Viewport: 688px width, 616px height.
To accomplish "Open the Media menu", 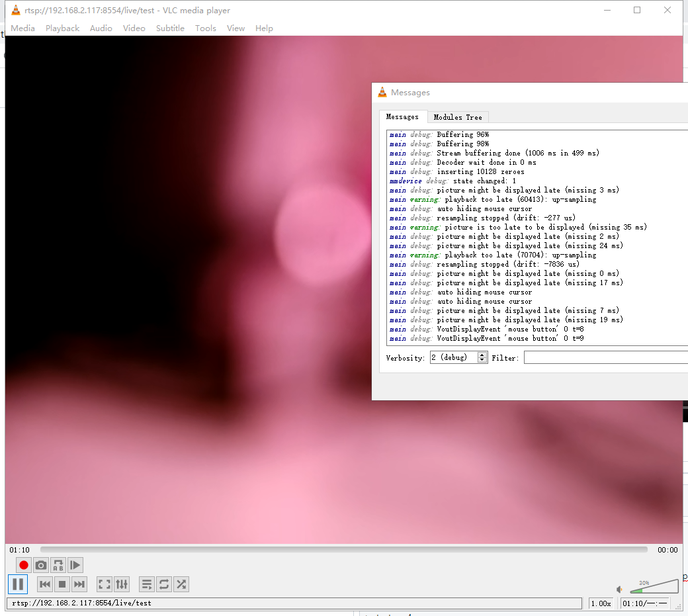I will pyautogui.click(x=22, y=28).
